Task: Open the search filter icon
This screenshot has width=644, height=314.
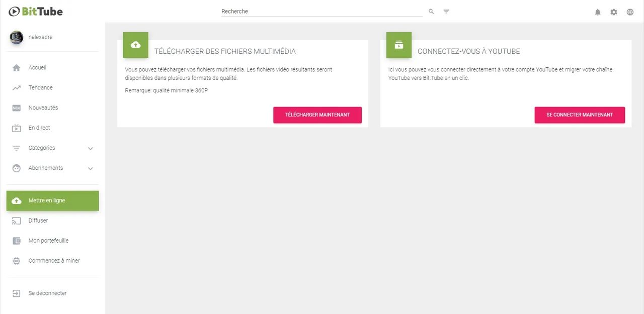Action: (446, 11)
